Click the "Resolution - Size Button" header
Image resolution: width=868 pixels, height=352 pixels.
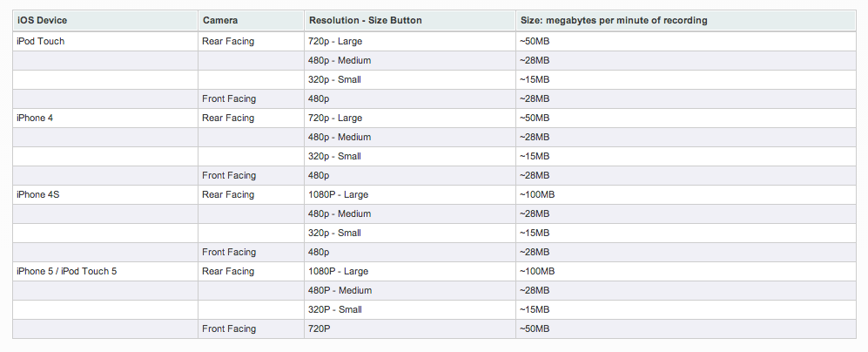pos(365,20)
